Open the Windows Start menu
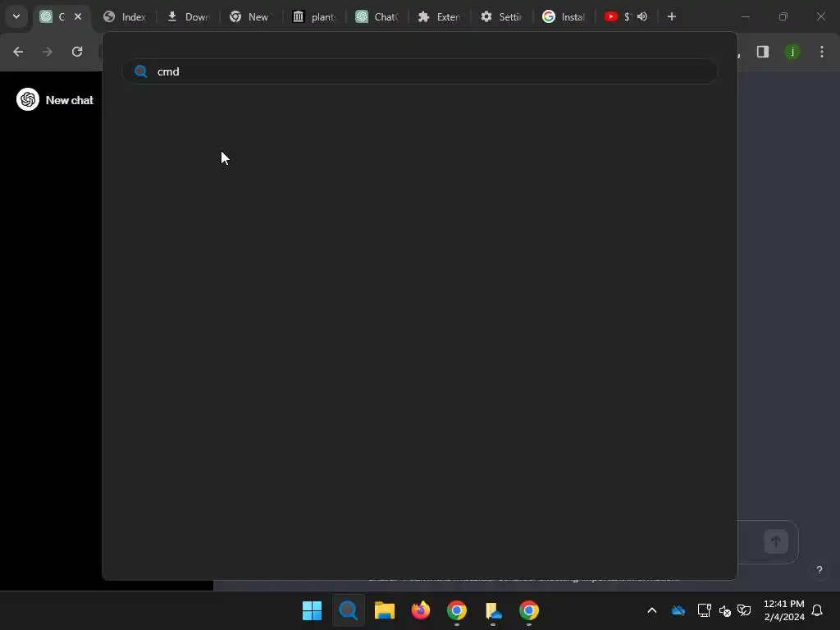 point(313,610)
